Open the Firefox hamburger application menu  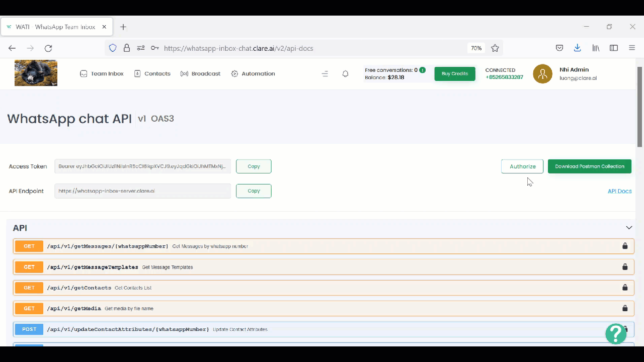coord(632,48)
